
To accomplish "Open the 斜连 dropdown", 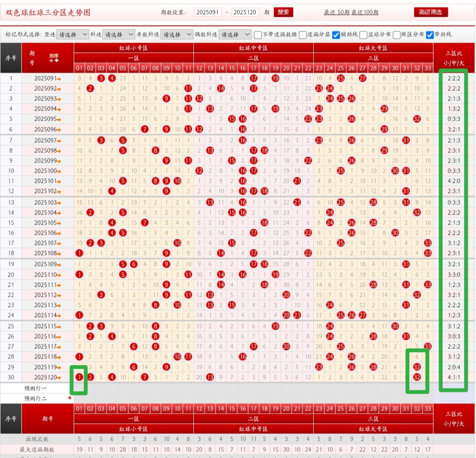I will [119, 35].
